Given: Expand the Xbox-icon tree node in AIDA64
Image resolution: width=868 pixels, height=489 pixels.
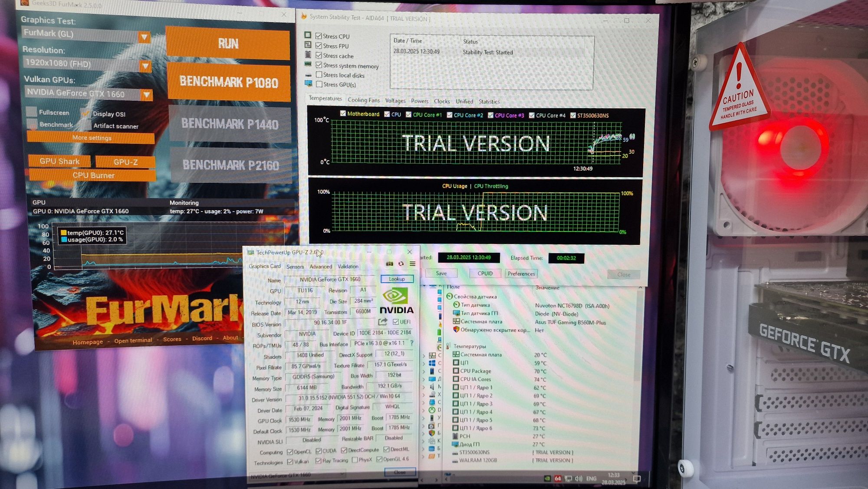Looking at the screenshot, I should pos(424,410).
